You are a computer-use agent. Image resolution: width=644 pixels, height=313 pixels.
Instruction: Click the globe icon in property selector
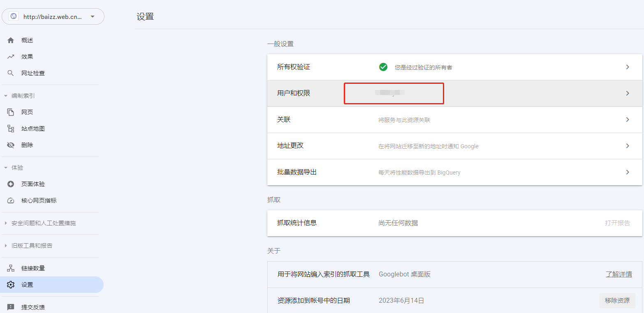[14, 16]
